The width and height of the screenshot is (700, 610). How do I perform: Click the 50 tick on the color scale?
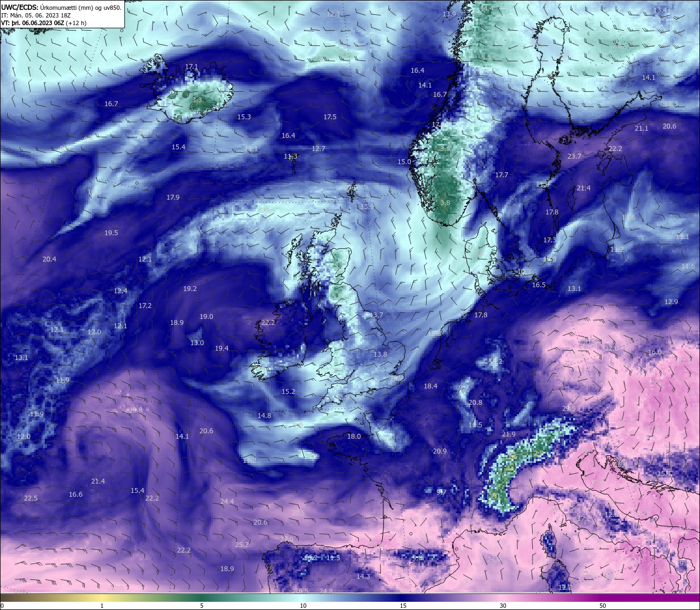click(603, 606)
